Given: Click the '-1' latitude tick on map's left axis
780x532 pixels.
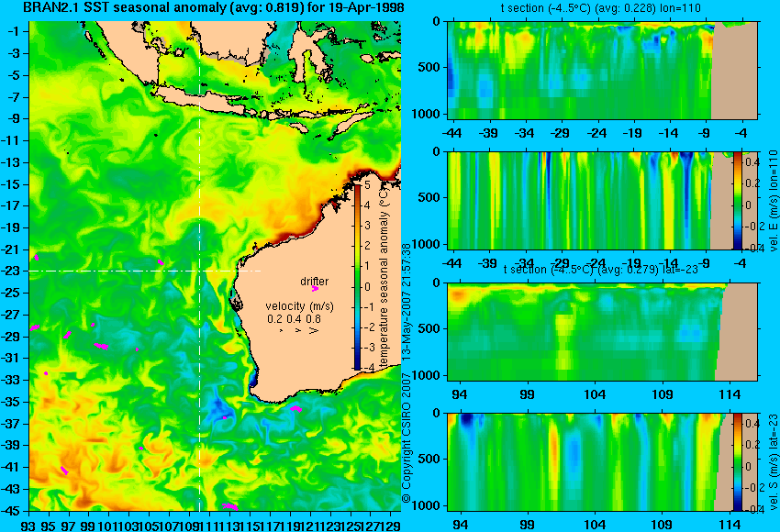Looking at the screenshot, I should [x=15, y=31].
